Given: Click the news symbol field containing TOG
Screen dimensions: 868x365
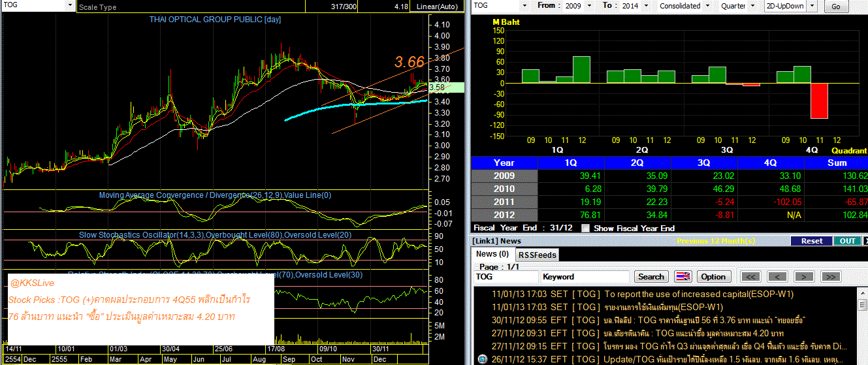Looking at the screenshot, I should (506, 277).
